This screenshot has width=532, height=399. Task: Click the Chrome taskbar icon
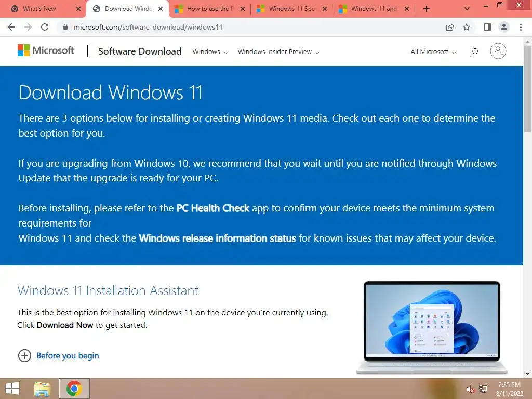click(x=74, y=389)
